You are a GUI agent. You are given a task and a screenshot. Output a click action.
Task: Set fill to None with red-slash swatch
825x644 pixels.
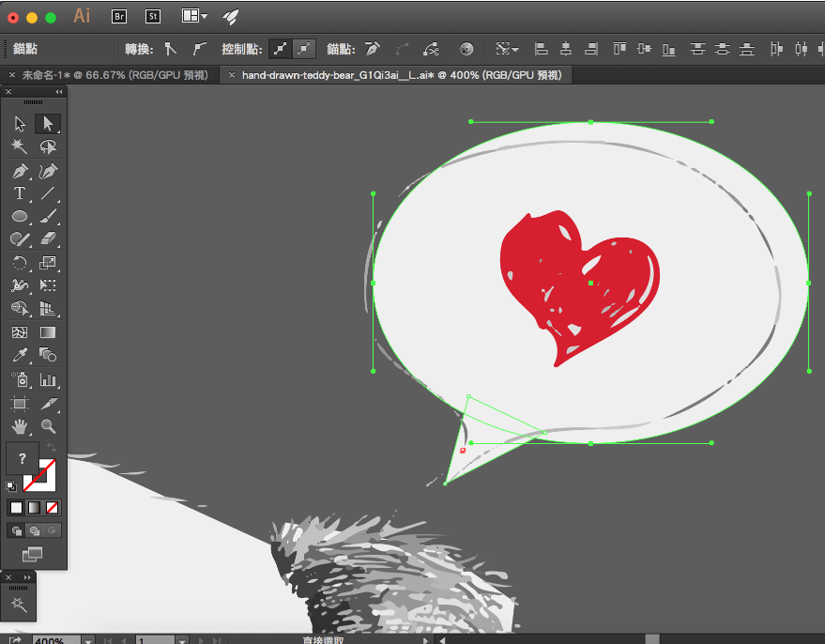pos(53,508)
